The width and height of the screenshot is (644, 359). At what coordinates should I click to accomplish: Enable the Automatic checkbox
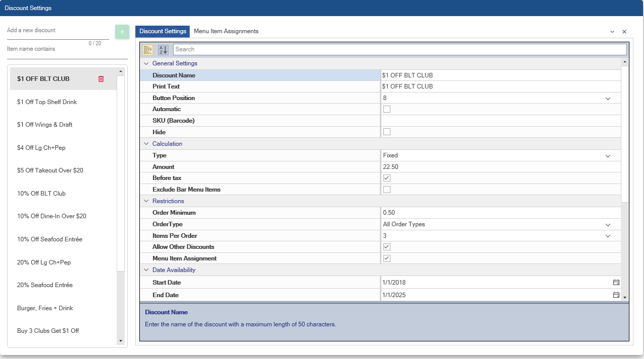pyautogui.click(x=387, y=109)
